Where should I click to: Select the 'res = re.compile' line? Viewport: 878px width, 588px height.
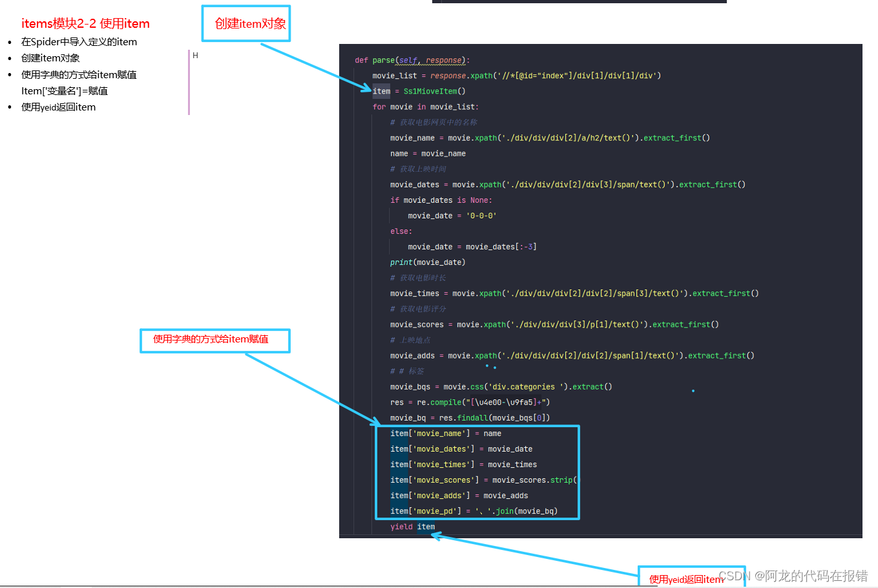[x=470, y=402]
